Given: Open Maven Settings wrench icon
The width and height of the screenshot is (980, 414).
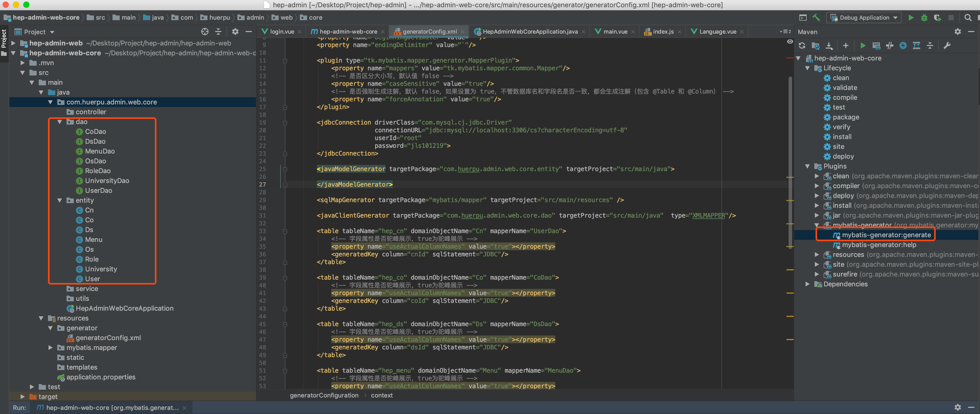Looking at the screenshot, I should coord(947,46).
